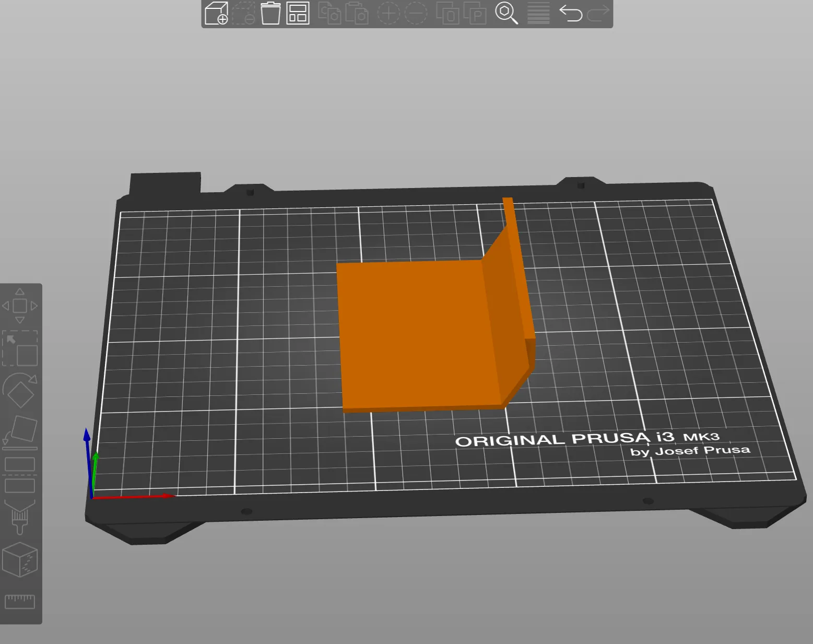The image size is (813, 644).
Task: Arrange objects on the build plate
Action: (x=298, y=14)
